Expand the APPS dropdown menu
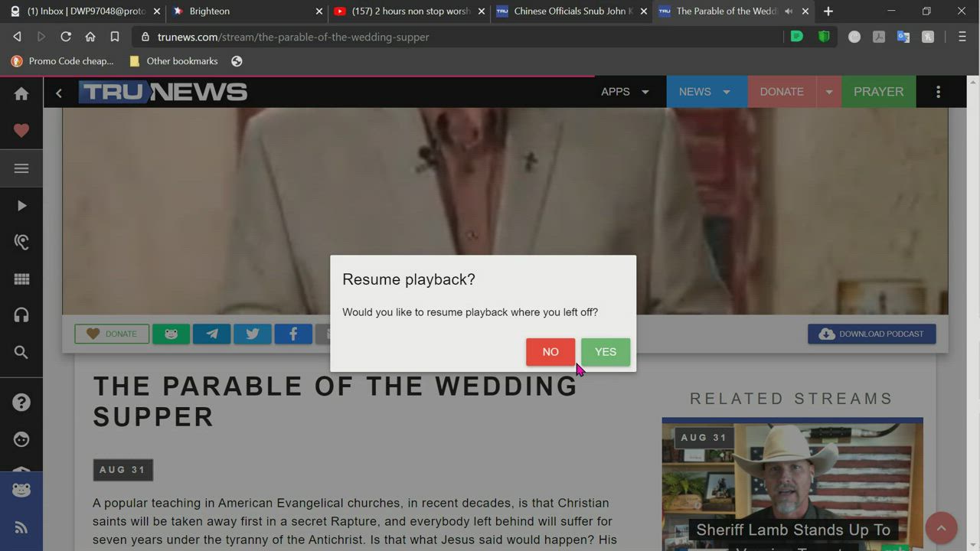Image resolution: width=980 pixels, height=551 pixels. click(x=625, y=92)
